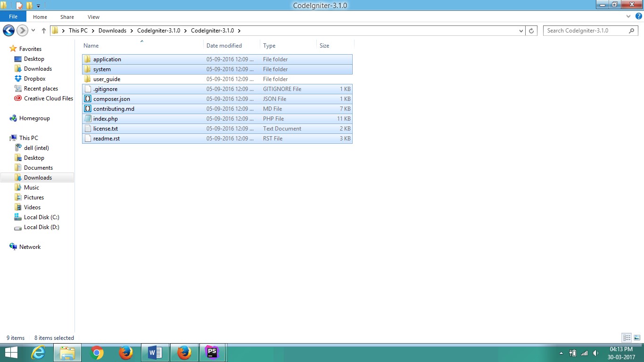This screenshot has width=644, height=362.
Task: Open the View ribbon tab
Action: tap(93, 17)
